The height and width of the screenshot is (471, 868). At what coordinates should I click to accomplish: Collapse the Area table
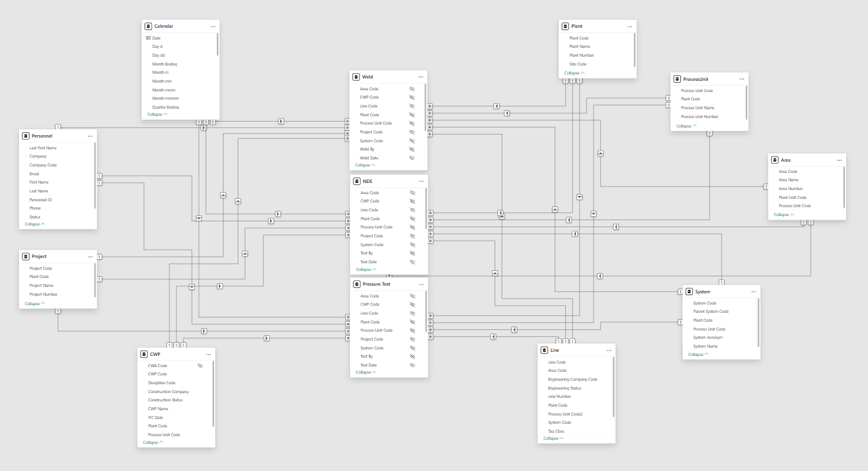click(784, 214)
